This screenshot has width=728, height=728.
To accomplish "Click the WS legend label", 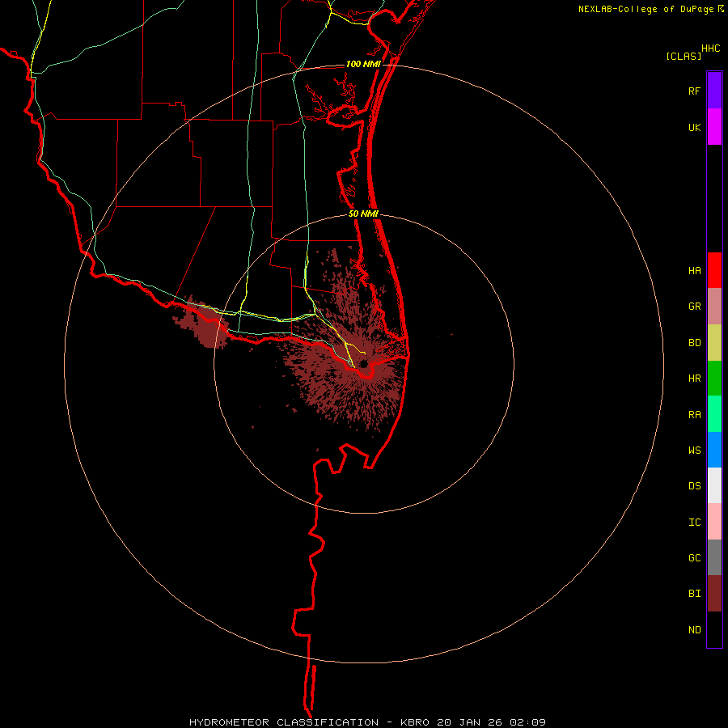I will (694, 450).
